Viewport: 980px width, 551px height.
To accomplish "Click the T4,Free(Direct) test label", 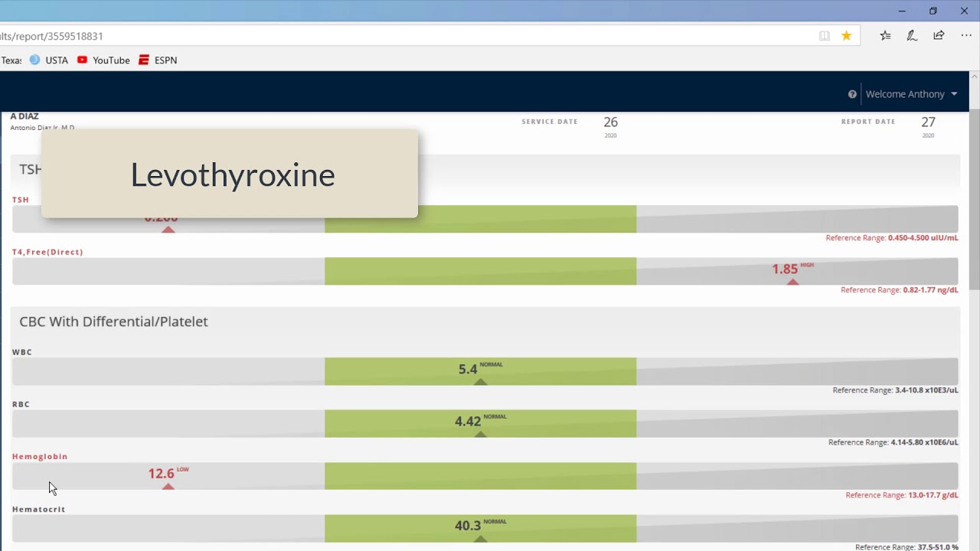I will coord(47,252).
